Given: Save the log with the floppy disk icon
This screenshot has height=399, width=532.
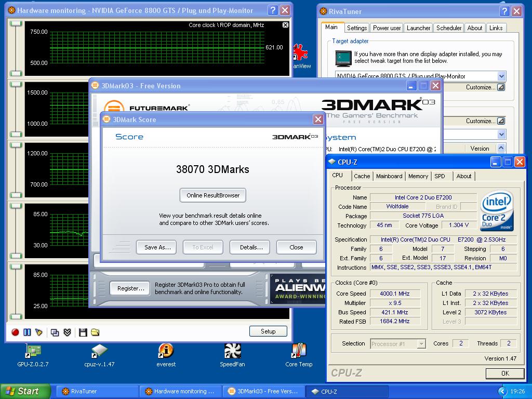Looking at the screenshot, I should pyautogui.click(x=83, y=332).
